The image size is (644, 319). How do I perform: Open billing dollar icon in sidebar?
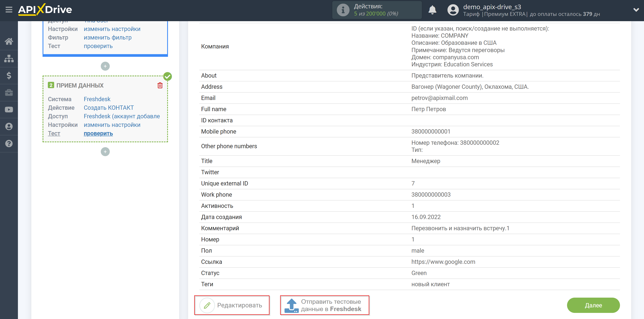click(x=9, y=76)
